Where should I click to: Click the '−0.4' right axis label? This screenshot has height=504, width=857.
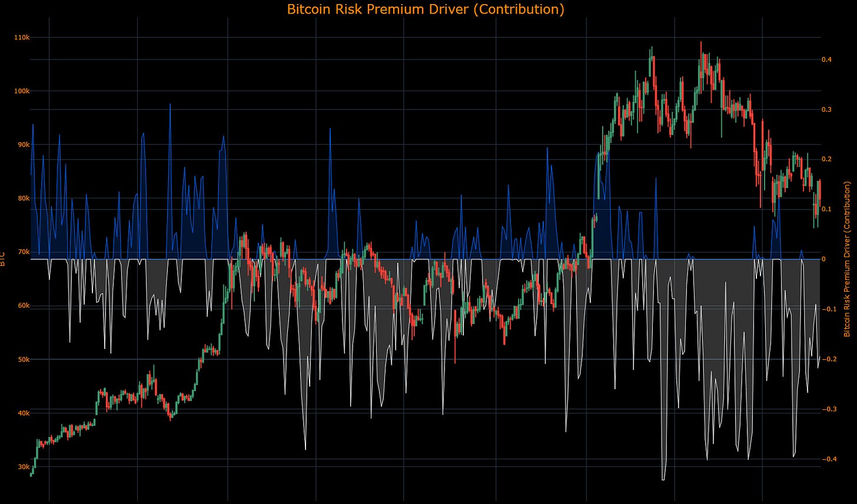pyautogui.click(x=829, y=459)
